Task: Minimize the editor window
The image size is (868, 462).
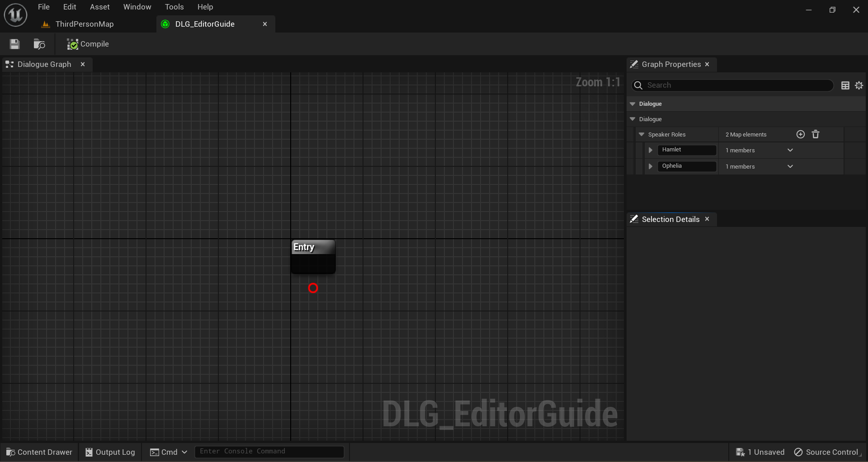Action: coord(809,9)
